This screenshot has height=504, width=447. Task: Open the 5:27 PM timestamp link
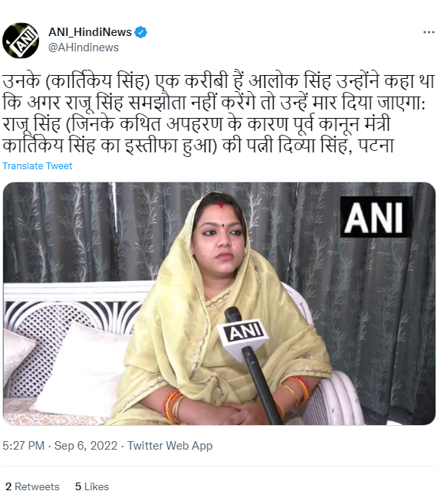[x=24, y=446]
